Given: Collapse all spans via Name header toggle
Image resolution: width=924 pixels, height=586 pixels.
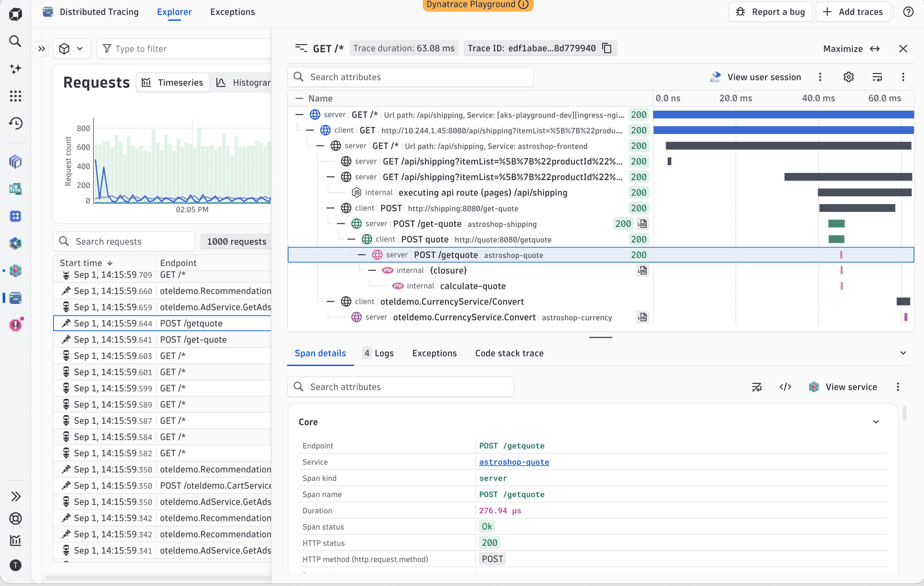Looking at the screenshot, I should pos(300,99).
